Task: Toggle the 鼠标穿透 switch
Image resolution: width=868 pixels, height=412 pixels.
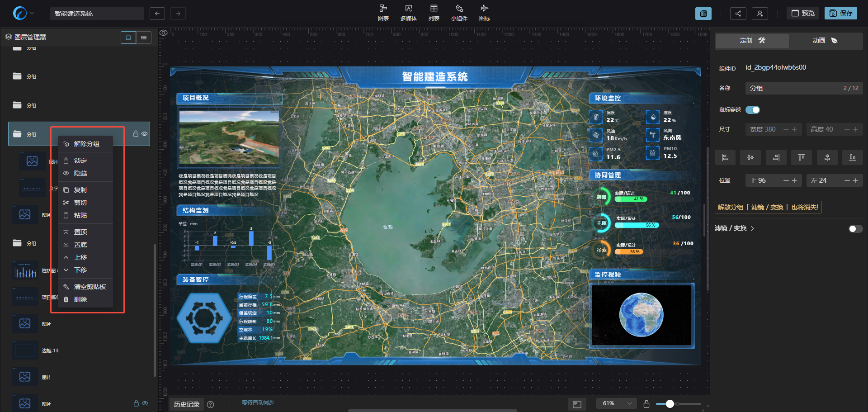Action: click(x=753, y=110)
